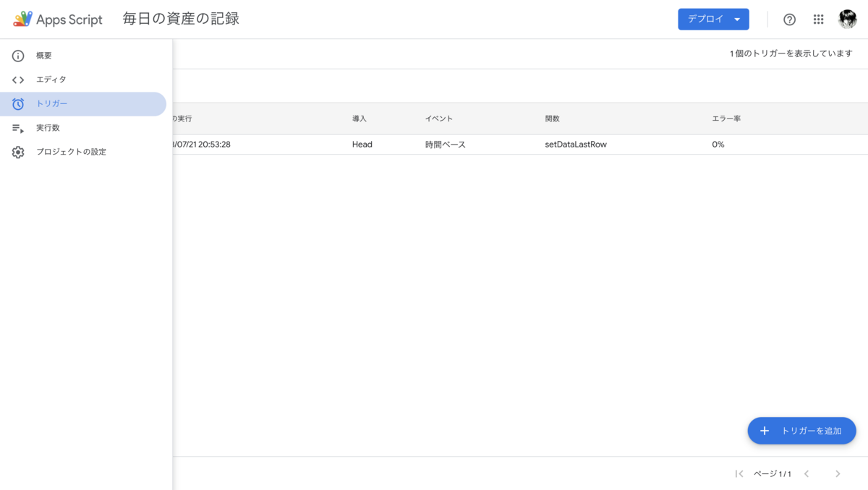
Task: Open the 概要 (Overview) panel icon
Action: pyautogui.click(x=17, y=55)
